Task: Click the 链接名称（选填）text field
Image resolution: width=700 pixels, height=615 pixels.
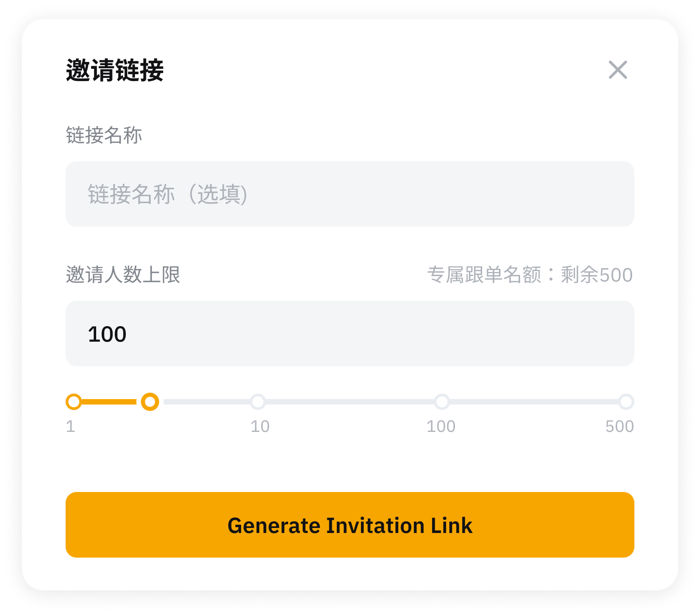Action: pyautogui.click(x=350, y=194)
